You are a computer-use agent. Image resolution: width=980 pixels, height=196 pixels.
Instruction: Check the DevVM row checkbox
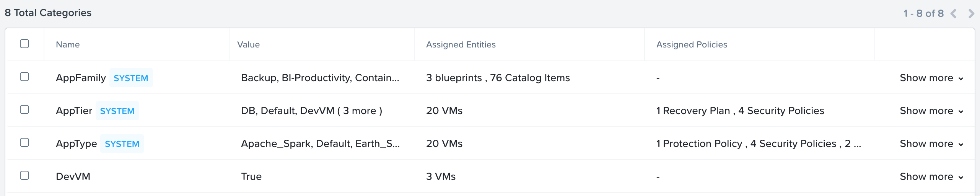24,175
